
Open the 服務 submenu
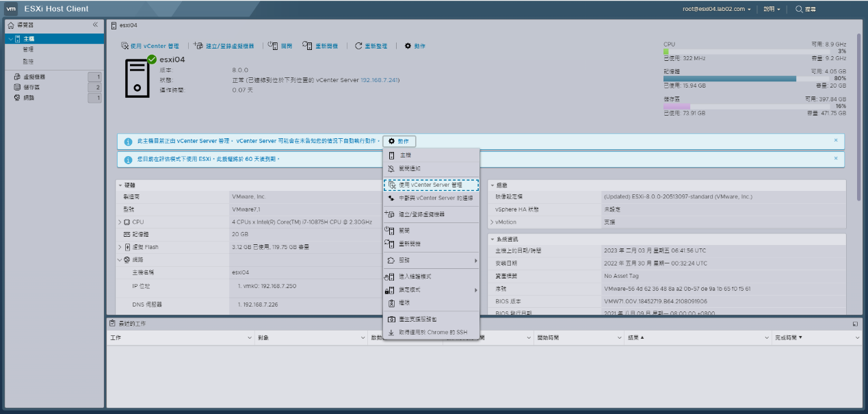[431, 260]
